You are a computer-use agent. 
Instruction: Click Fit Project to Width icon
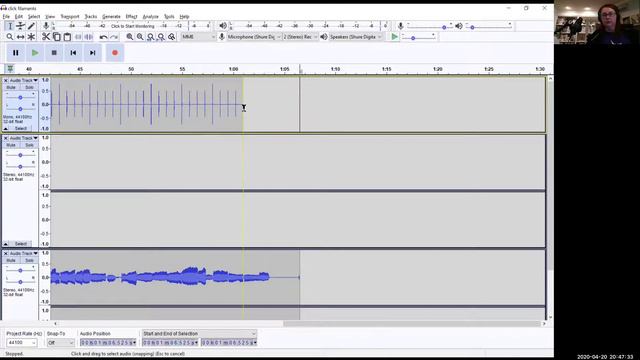point(161,37)
